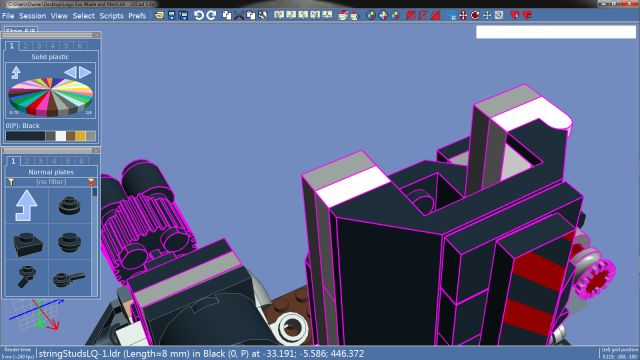Image resolution: width=640 pixels, height=360 pixels.
Task: Toggle the yellow funnel filter icon
Action: point(11,182)
